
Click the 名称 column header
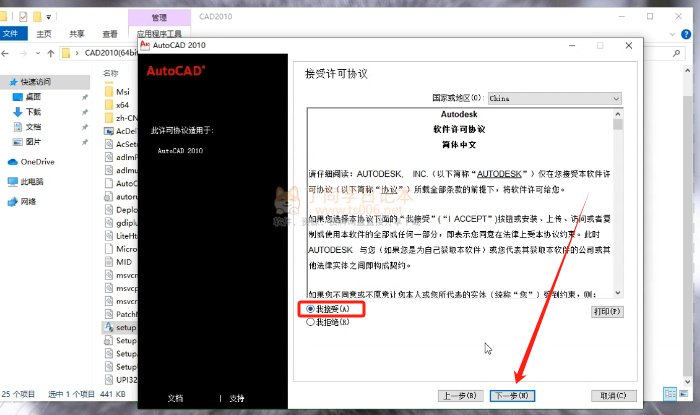111,73
